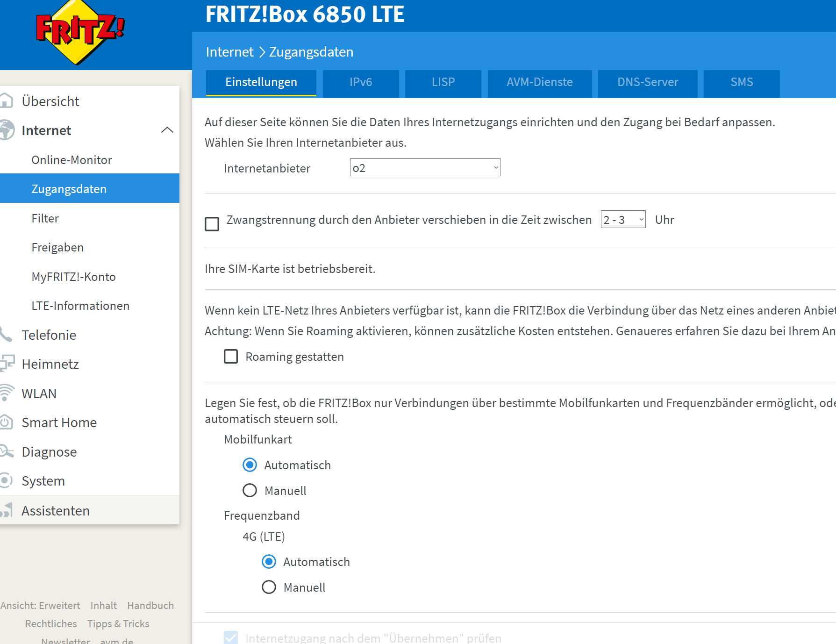Select 4G (LTE) Manuell radio button
The height and width of the screenshot is (644, 836).
269,587
